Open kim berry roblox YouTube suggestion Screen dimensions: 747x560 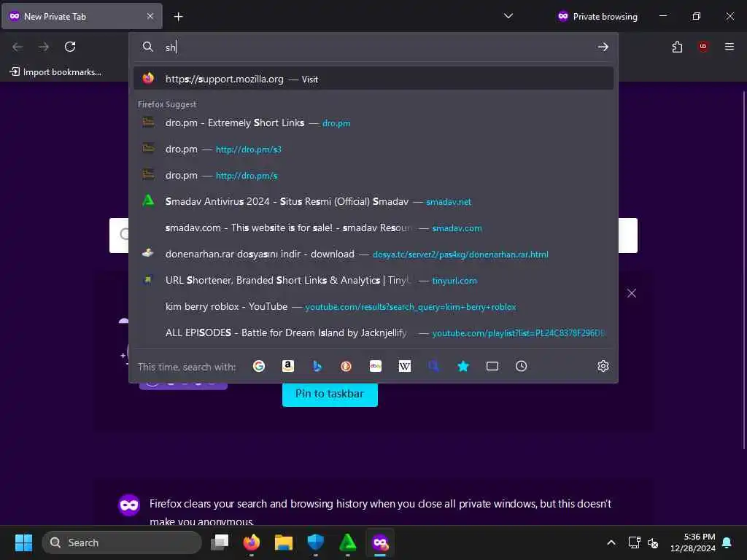click(x=373, y=307)
